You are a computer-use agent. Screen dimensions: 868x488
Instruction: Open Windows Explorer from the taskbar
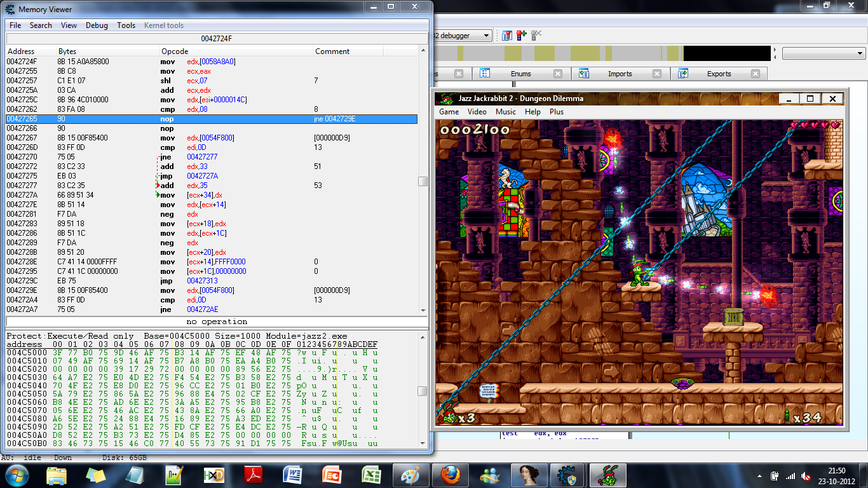pyautogui.click(x=57, y=475)
